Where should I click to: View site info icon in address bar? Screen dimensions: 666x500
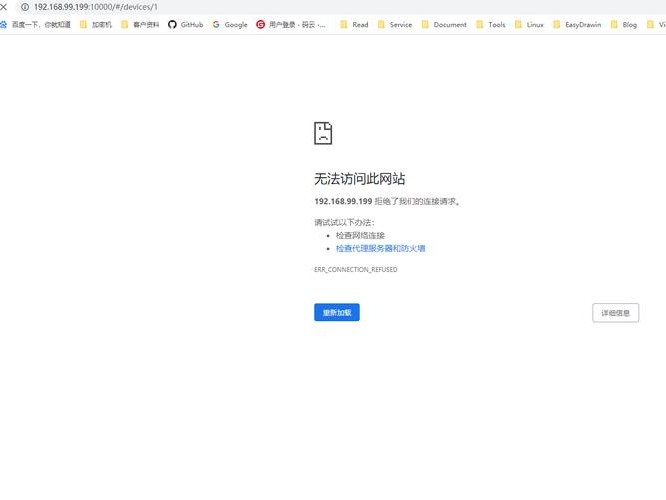(x=25, y=7)
